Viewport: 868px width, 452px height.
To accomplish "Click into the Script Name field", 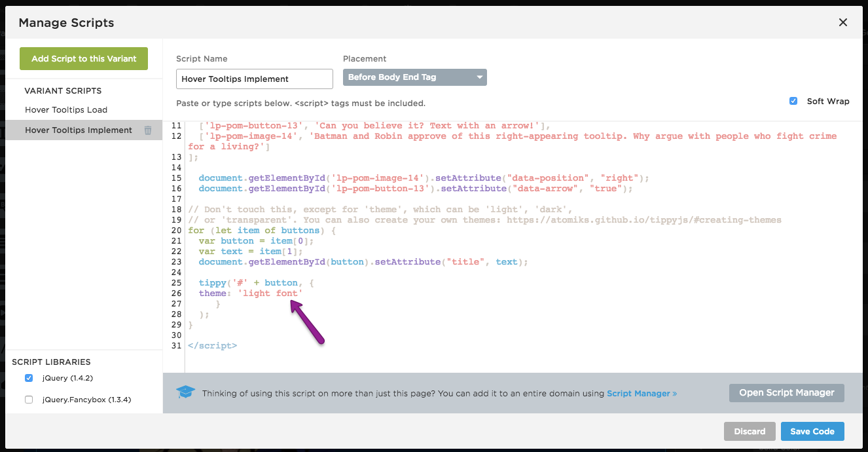I will pyautogui.click(x=254, y=79).
